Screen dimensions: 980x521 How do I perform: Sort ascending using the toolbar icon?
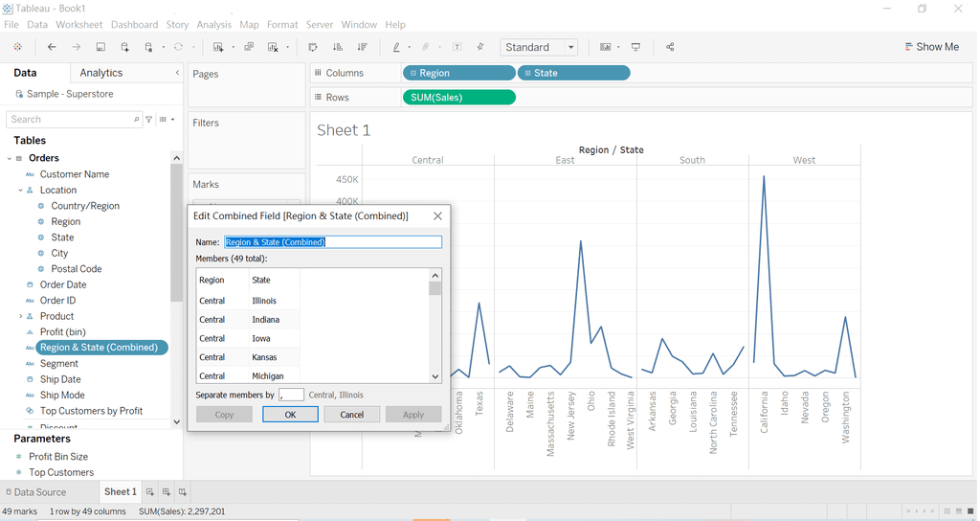pyautogui.click(x=338, y=47)
